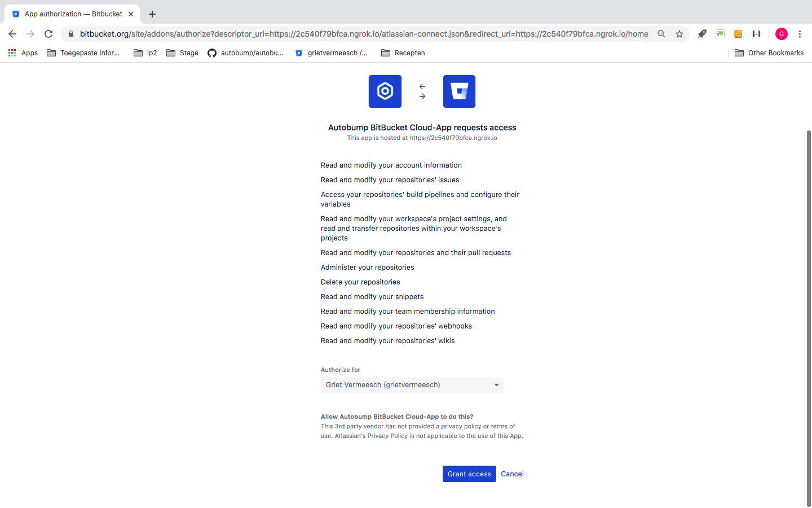Open the pink G profile avatar
The width and height of the screenshot is (812, 508).
tap(782, 34)
